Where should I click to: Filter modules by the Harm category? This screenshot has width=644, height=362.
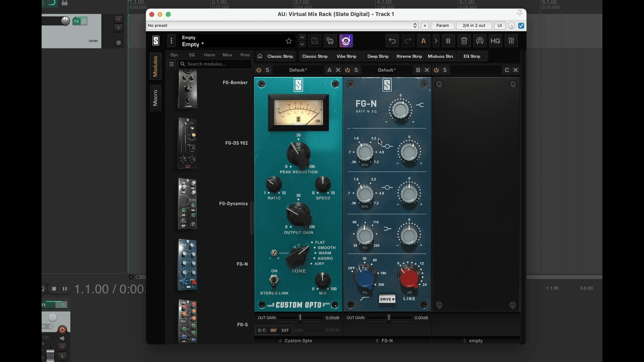[210, 55]
